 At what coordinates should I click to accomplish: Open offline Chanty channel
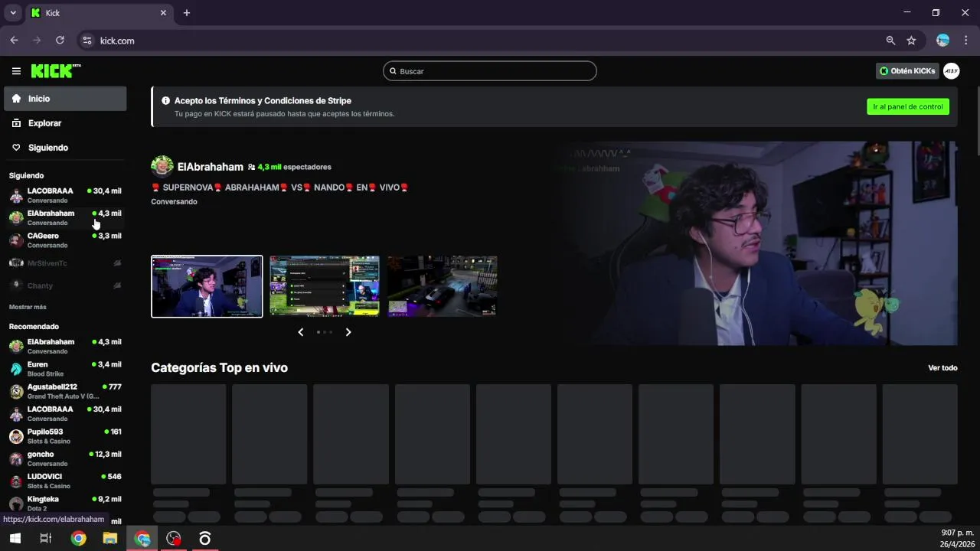(x=65, y=285)
